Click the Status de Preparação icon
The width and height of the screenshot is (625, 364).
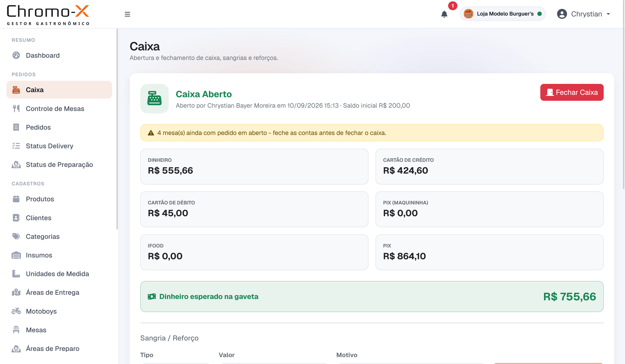(x=16, y=165)
